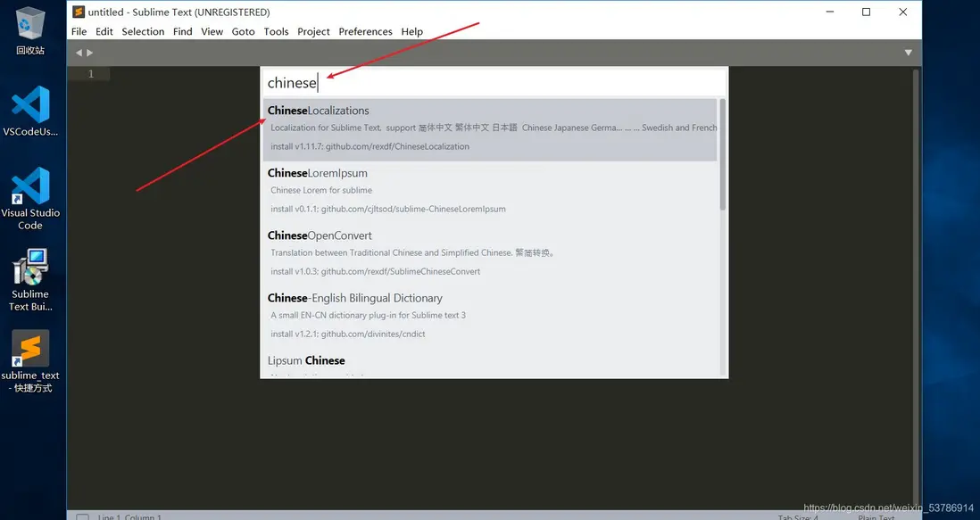
Task: Click 'Chinese Lorem for sublime' description
Action: point(321,190)
